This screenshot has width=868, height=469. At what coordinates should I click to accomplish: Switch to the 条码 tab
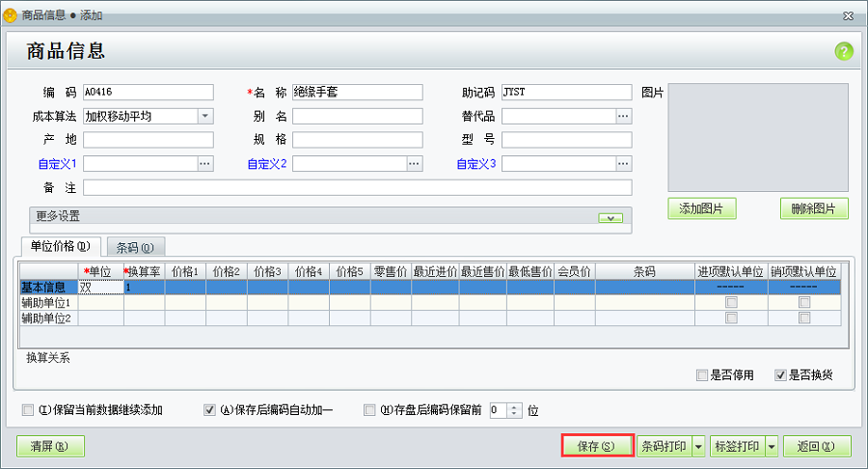click(x=135, y=247)
